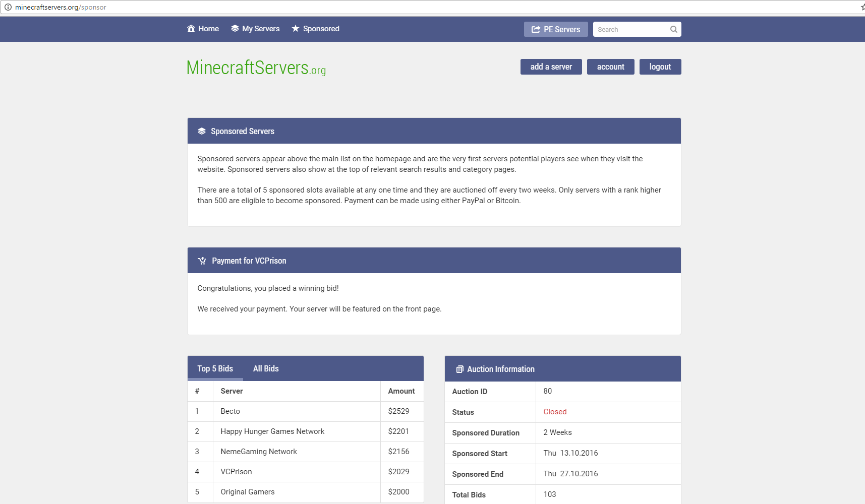Select NemeGaming Network server entry
Image resolution: width=865 pixels, height=504 pixels.
coord(259,452)
